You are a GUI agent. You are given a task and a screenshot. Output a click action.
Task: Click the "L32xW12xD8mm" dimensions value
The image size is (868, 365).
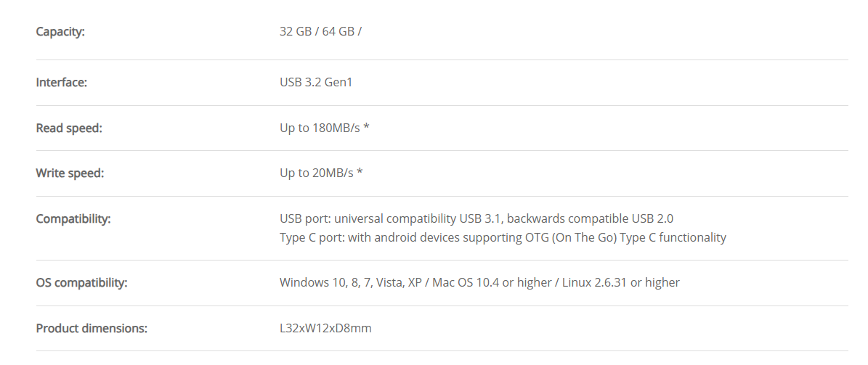325,328
